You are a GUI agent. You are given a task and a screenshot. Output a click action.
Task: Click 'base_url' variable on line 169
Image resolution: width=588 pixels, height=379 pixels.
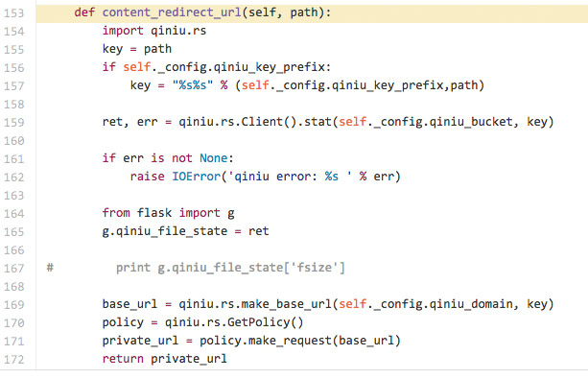[x=129, y=304]
